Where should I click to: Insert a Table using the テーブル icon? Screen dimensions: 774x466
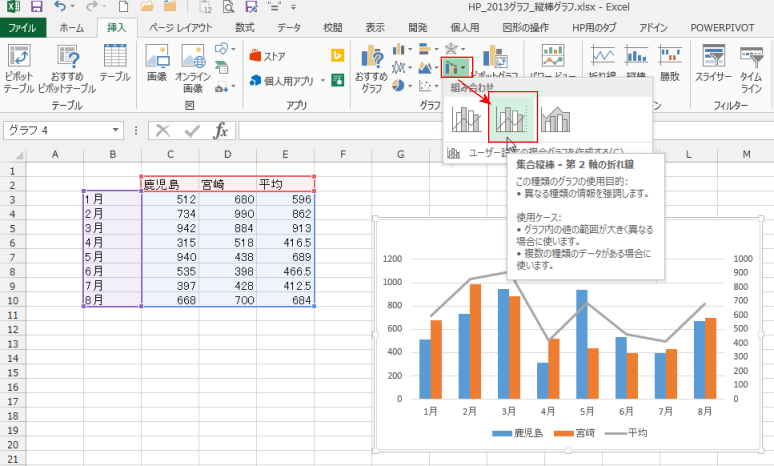click(x=114, y=66)
